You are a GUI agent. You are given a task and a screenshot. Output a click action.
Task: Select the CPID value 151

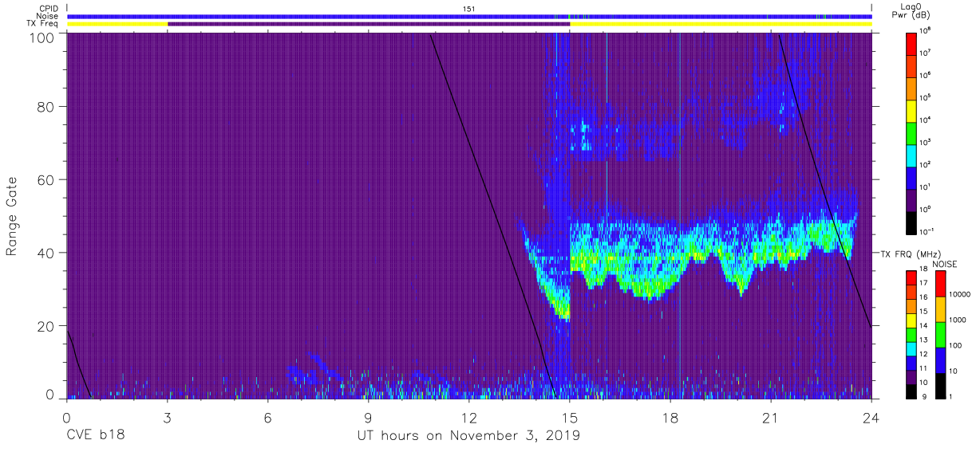469,8
